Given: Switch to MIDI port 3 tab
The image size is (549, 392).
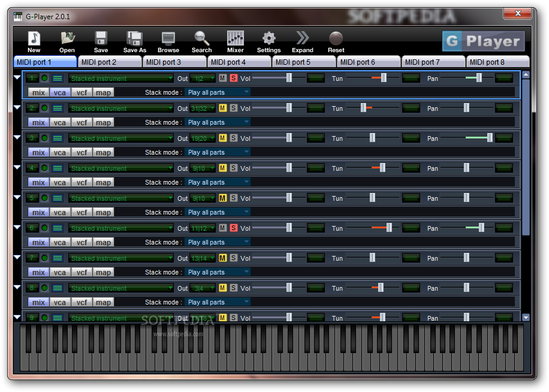Looking at the screenshot, I should [x=175, y=62].
